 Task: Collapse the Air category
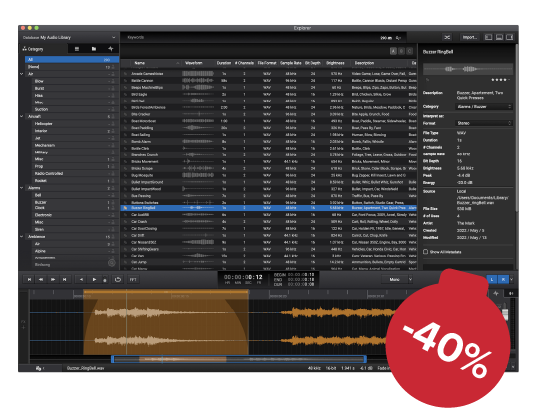point(22,74)
